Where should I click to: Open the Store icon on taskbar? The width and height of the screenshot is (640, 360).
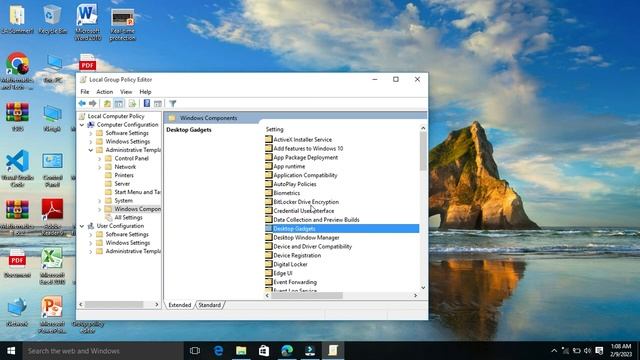[264, 351]
